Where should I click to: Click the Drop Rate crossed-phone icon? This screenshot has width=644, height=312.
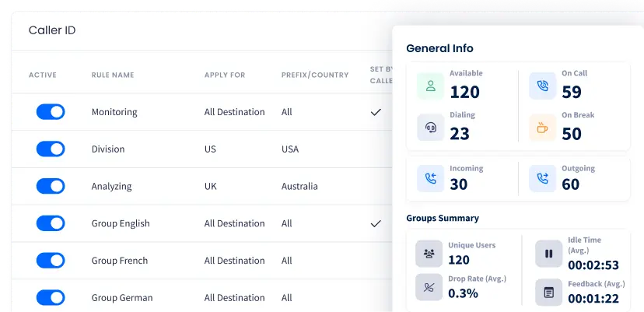point(429,287)
